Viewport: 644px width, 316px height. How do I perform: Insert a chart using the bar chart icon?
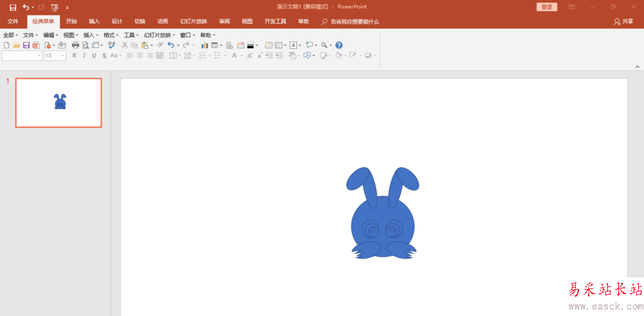tap(205, 45)
